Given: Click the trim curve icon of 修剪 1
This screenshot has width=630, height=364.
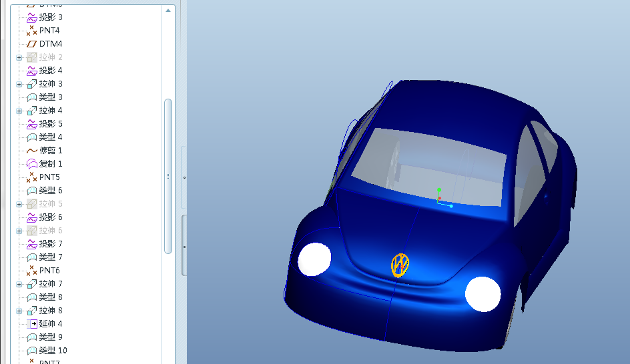Looking at the screenshot, I should [x=32, y=151].
